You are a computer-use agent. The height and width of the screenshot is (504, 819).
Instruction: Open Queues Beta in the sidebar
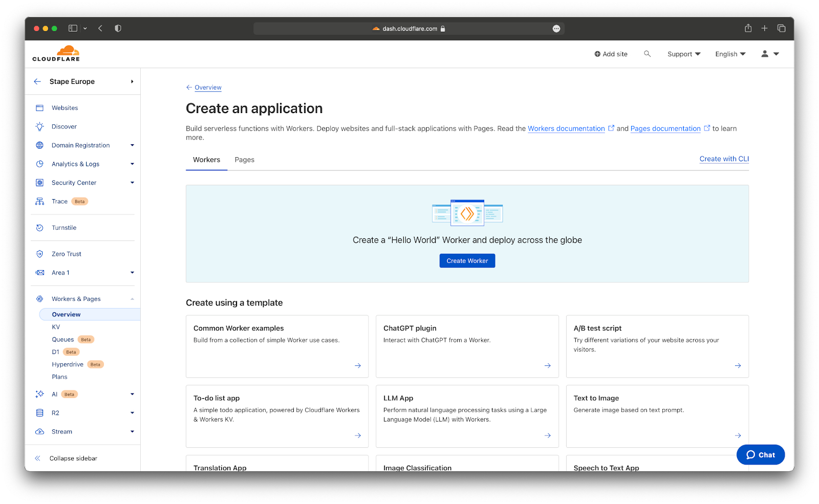point(73,339)
